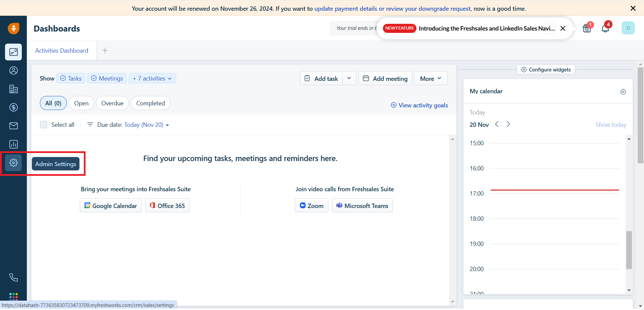Screen dimensions: 644x310
Task: Toggle the Meetings activity filter
Action: pos(107,79)
